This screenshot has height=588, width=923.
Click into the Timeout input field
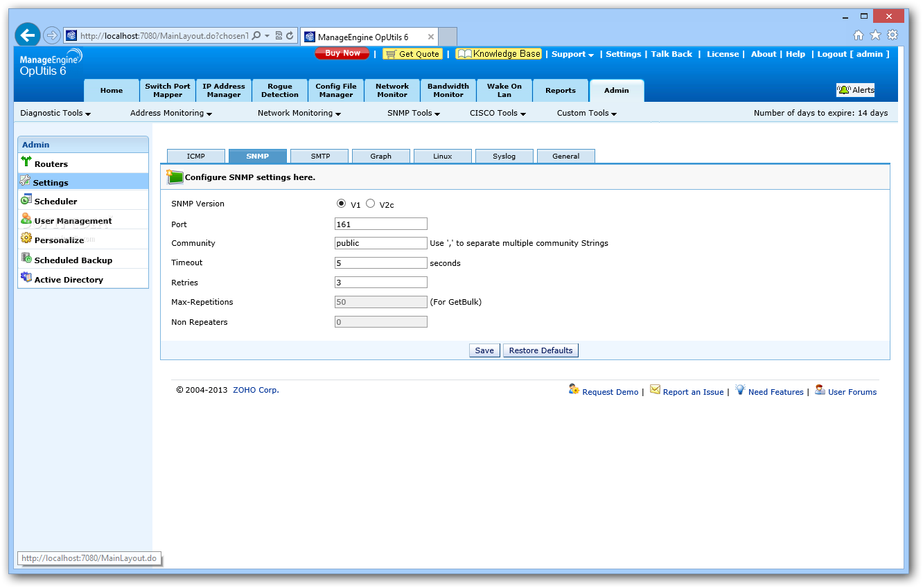coord(381,262)
